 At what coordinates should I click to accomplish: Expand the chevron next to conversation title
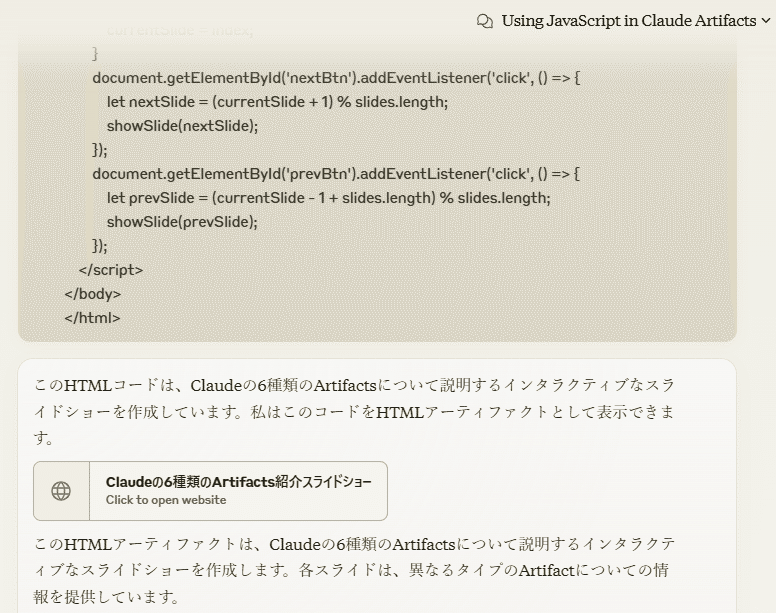[766, 21]
